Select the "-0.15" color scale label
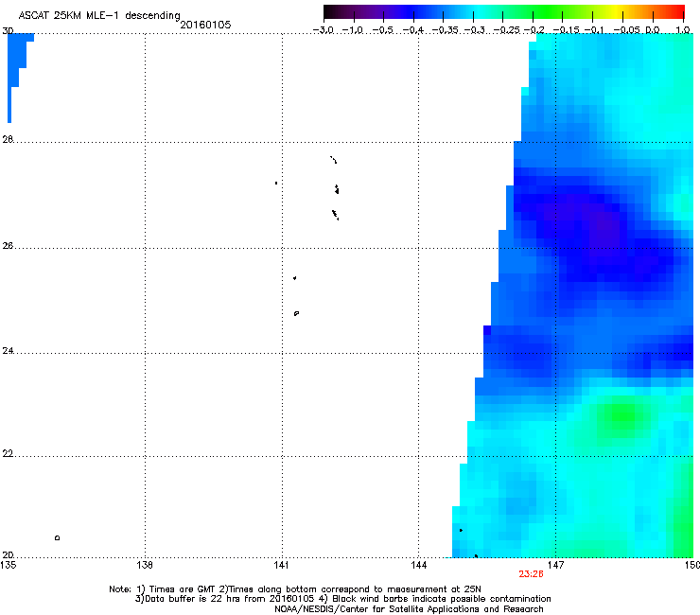The image size is (700, 615). click(566, 30)
